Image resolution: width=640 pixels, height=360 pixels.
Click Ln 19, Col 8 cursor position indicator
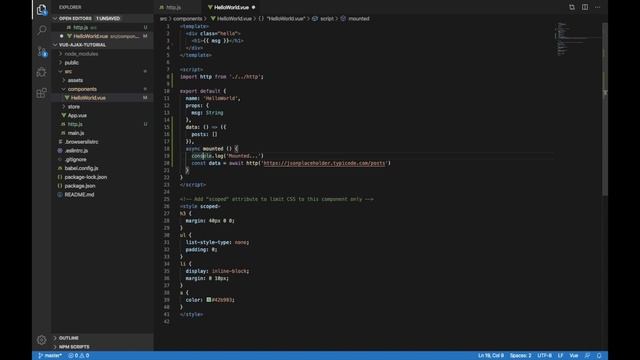click(x=491, y=356)
